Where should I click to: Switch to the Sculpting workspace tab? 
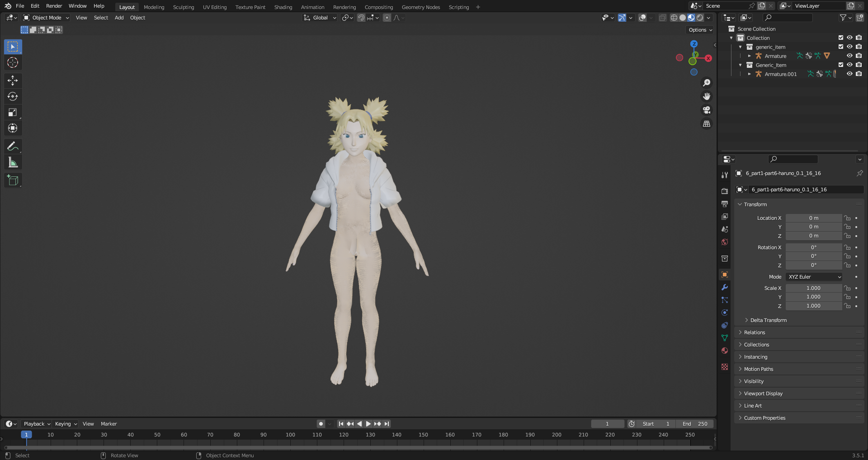tap(184, 7)
